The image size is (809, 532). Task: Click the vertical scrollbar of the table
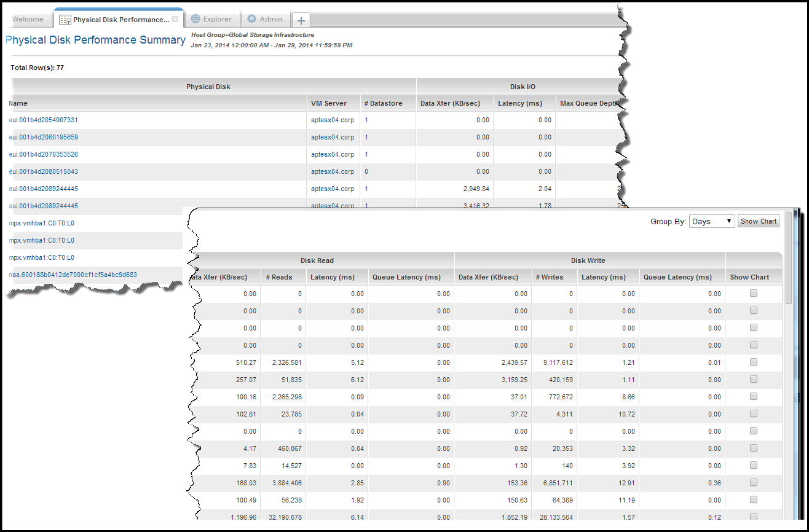click(x=789, y=369)
